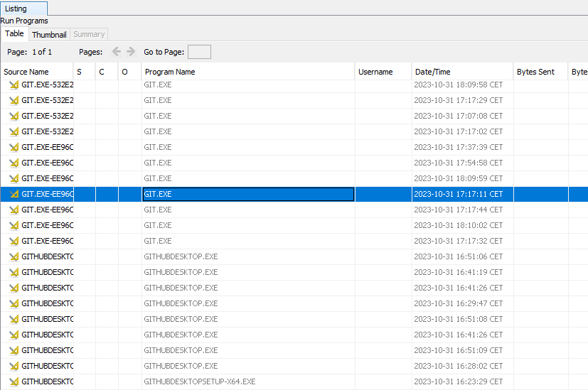Click the file icon in the highlighted GIT.EXE row
The image size is (588, 390).
tap(14, 194)
